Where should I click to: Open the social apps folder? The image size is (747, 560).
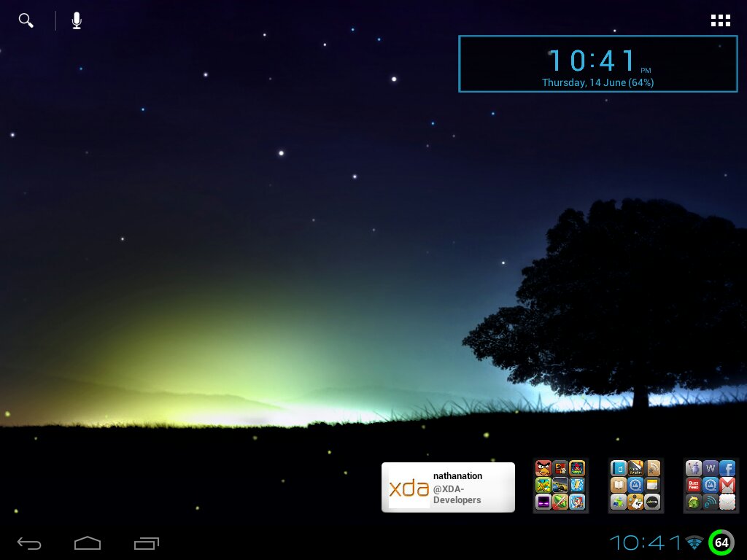point(710,486)
